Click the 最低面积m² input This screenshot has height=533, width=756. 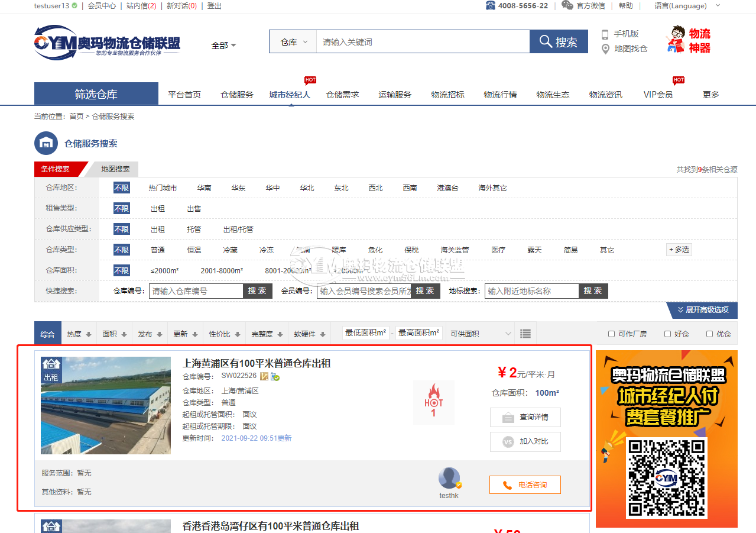366,333
